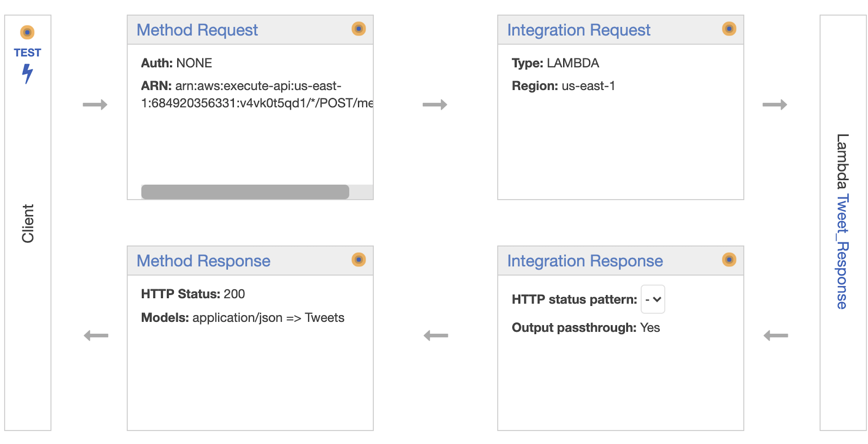Click the arrow from Lambda to Integration Response

[776, 335]
